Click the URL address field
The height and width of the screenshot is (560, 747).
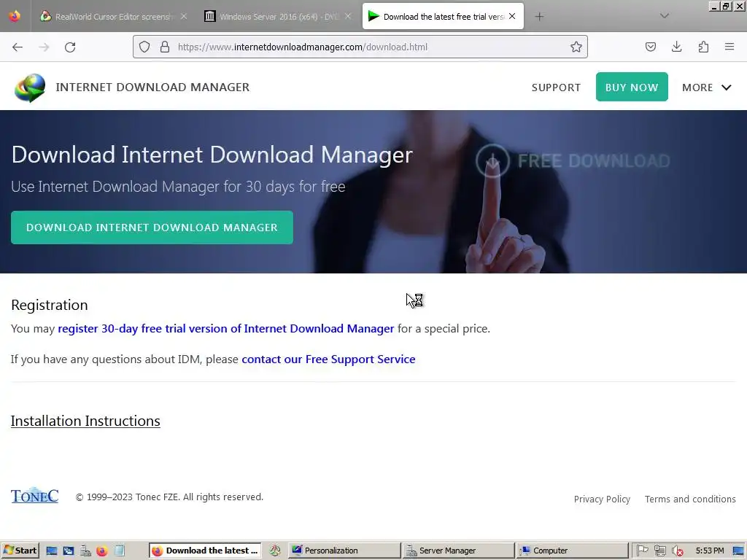click(360, 47)
